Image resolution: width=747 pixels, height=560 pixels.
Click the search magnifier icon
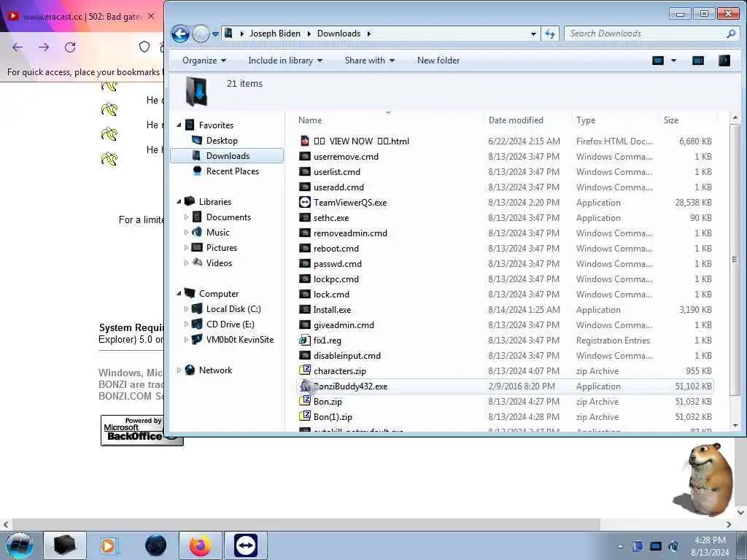731,34
